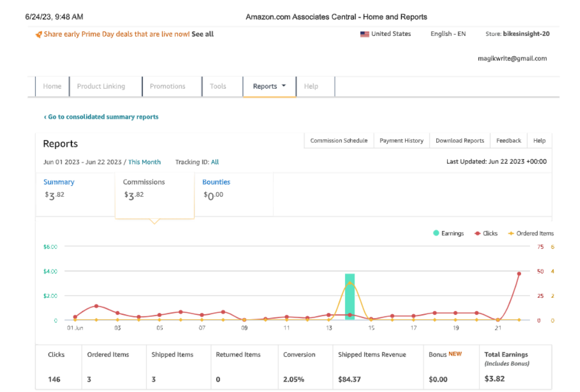Image resolution: width=580 pixels, height=392 pixels.
Task: Click the Clicks data point at chart's end
Action: coord(519,274)
